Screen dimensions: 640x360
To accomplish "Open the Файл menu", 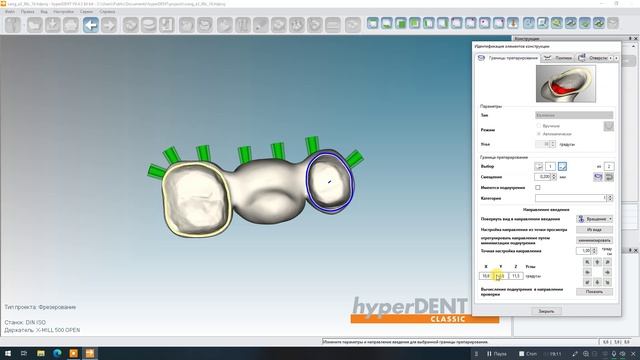I will click(10, 11).
